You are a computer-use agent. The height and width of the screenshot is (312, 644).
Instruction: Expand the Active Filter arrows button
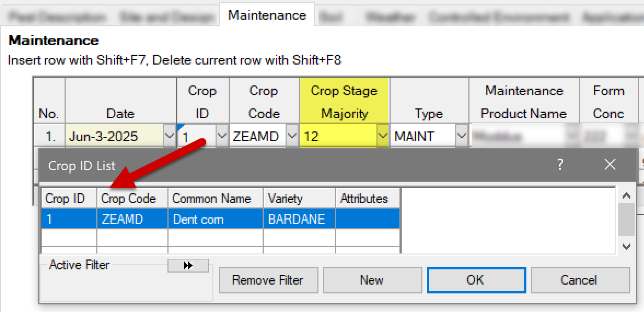188,265
